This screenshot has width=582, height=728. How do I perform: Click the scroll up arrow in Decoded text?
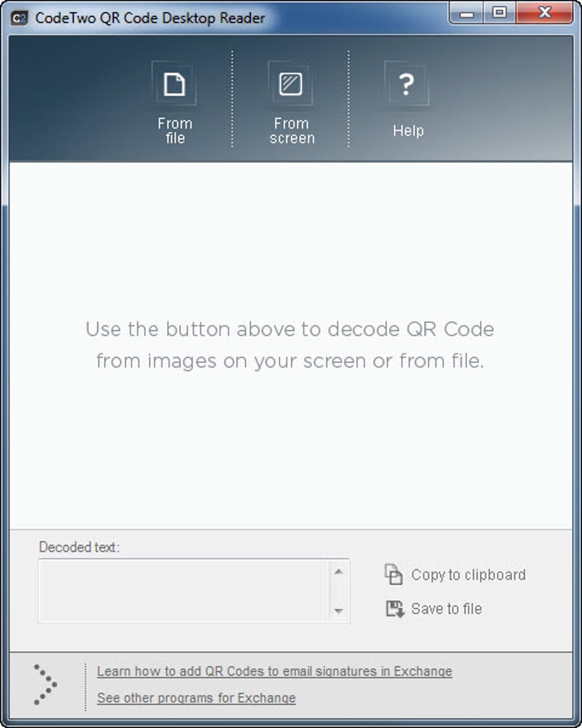(x=338, y=572)
